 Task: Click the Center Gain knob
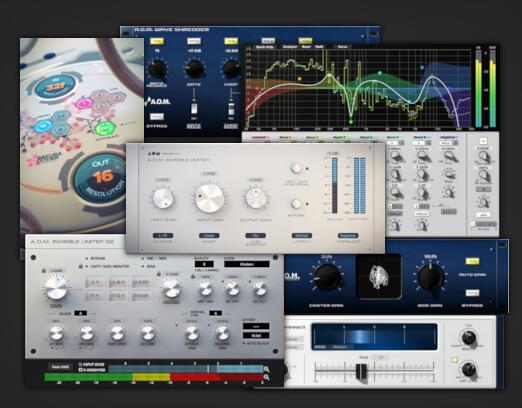pos(327,277)
